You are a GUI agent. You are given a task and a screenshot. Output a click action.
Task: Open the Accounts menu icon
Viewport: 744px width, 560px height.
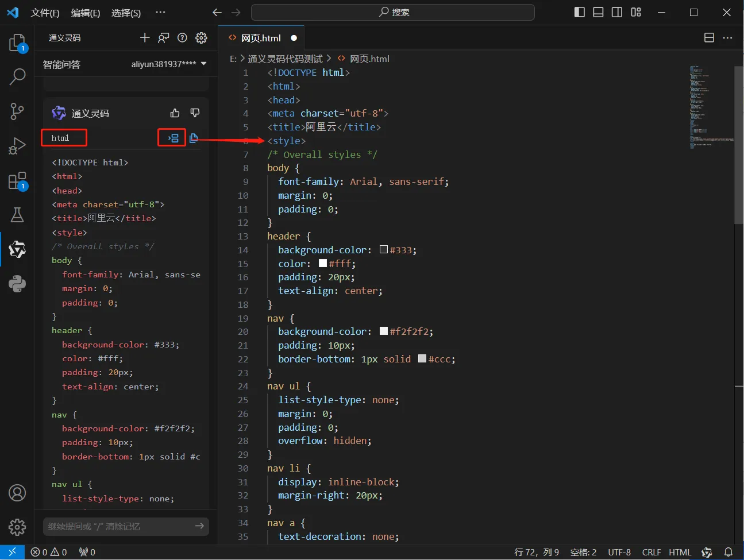(17, 493)
